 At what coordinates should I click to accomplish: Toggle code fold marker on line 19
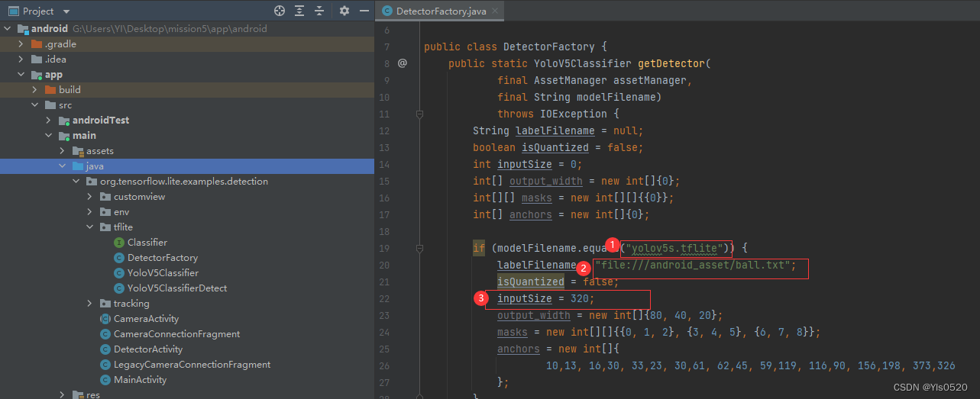(419, 248)
